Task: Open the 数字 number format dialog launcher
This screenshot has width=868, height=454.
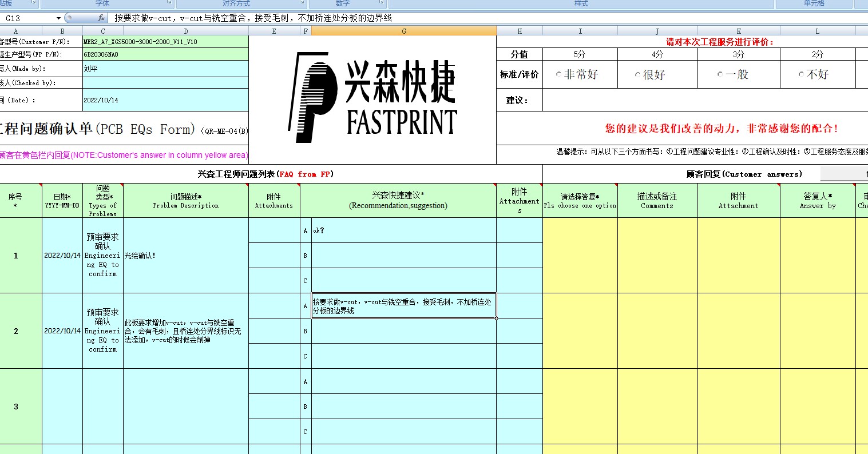Action: pyautogui.click(x=383, y=3)
